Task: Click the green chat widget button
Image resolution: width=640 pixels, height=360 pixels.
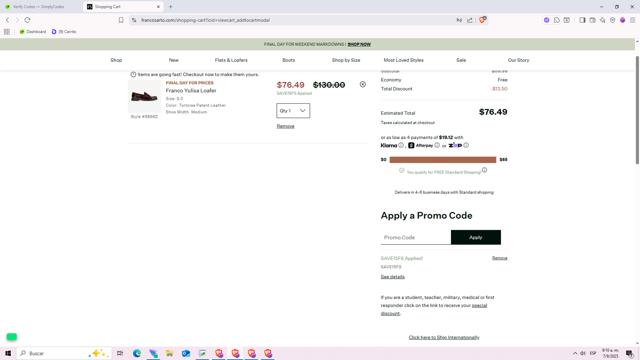Action: pos(11,337)
